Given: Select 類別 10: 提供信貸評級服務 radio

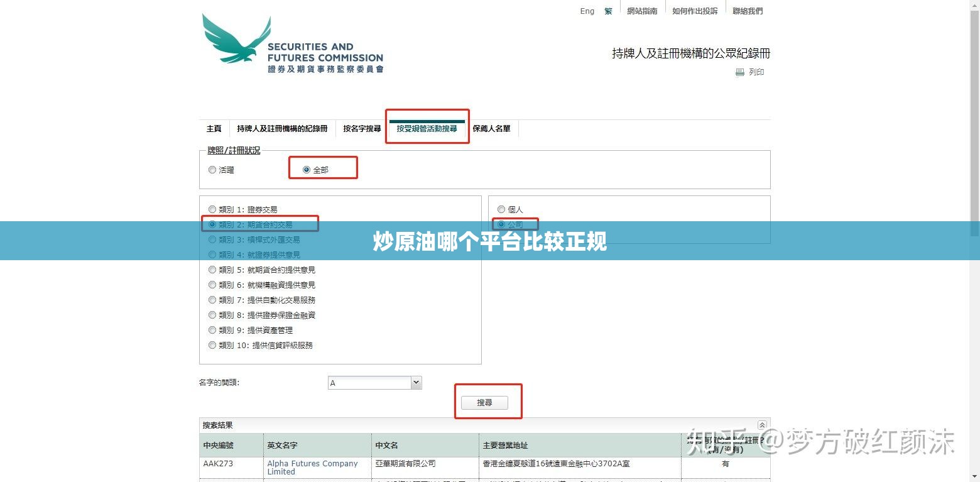Looking at the screenshot, I should (x=212, y=345).
